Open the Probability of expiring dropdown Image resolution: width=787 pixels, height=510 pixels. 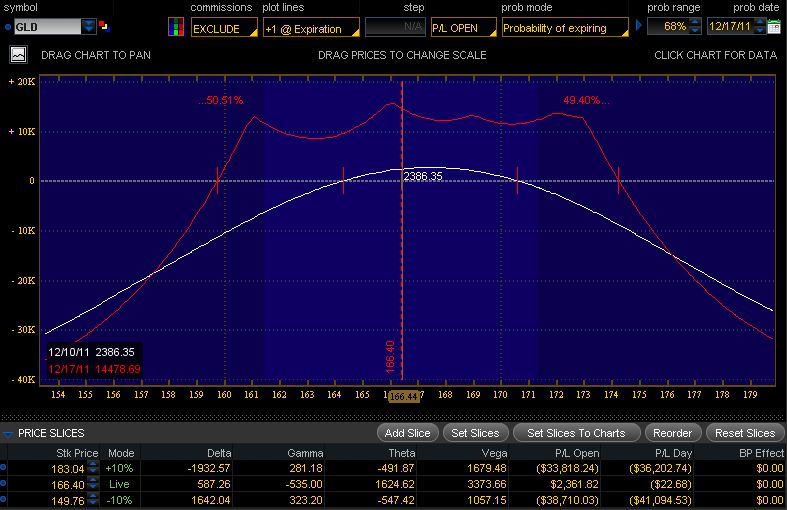click(x=565, y=28)
